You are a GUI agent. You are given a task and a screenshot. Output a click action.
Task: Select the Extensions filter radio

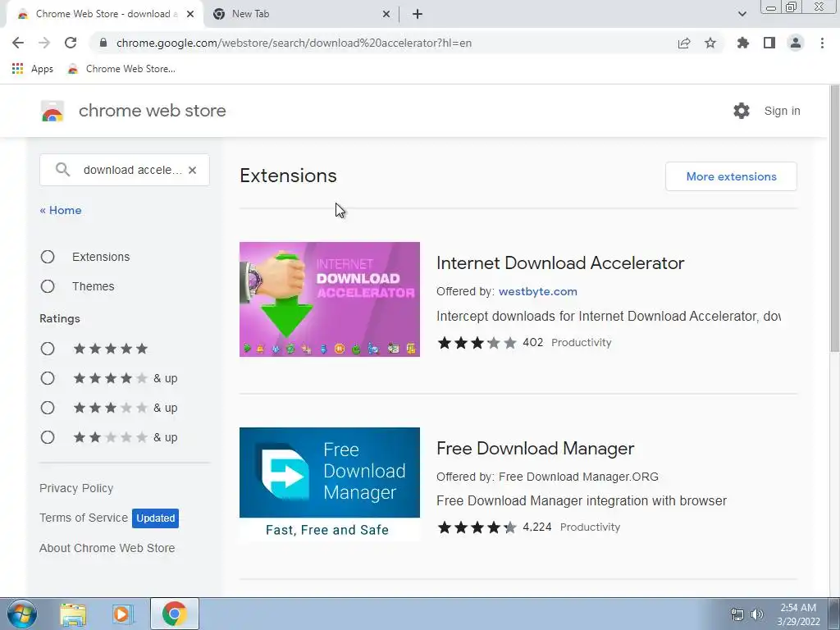[x=48, y=257]
